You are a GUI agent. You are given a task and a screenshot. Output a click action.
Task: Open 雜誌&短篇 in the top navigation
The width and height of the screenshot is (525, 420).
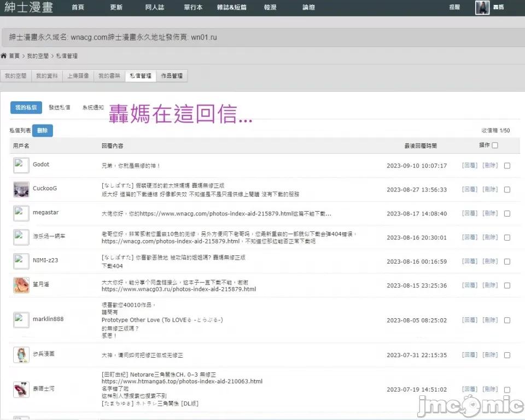232,7
